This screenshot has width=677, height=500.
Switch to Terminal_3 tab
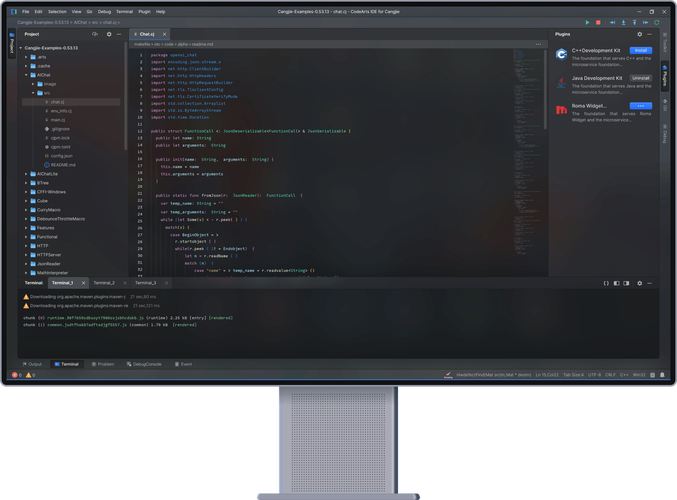146,283
